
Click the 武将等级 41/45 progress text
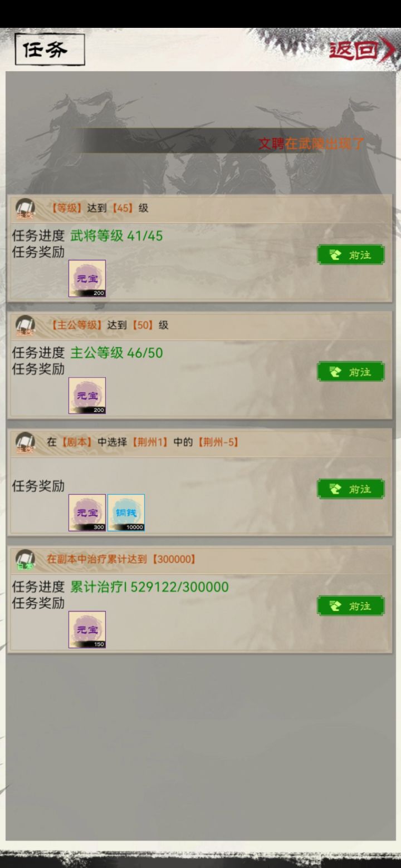pos(116,236)
